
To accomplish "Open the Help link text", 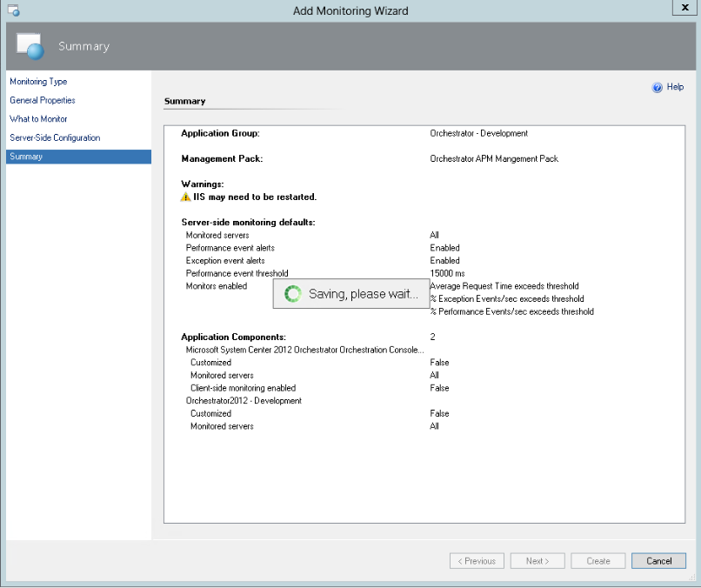I will (675, 88).
